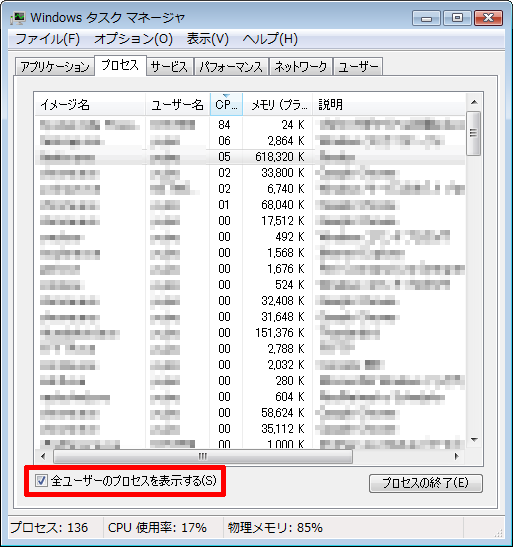Switch to the アプリケーション tab

55,67
